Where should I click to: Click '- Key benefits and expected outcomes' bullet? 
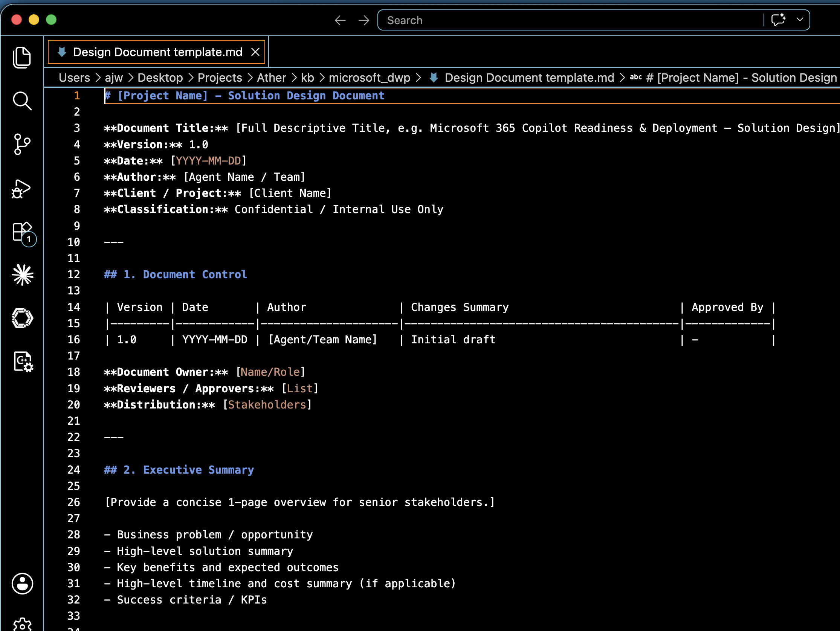point(221,567)
